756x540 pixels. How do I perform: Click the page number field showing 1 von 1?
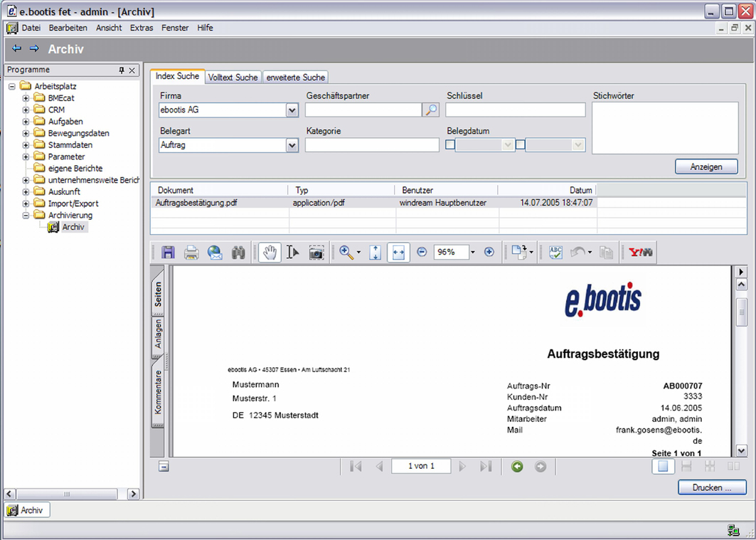(421, 466)
